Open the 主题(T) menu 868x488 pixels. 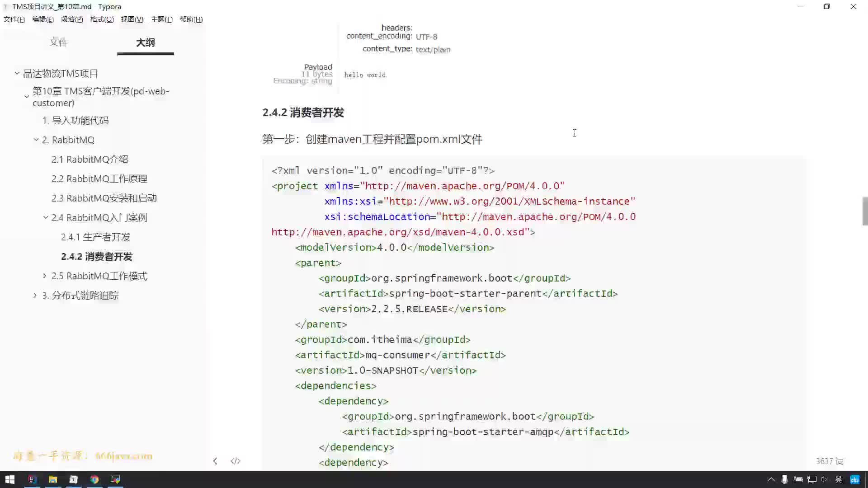162,19
